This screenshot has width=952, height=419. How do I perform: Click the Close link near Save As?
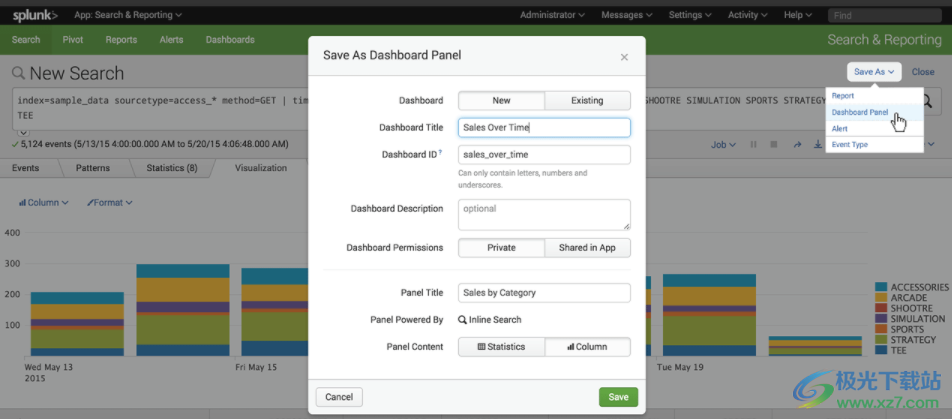923,72
